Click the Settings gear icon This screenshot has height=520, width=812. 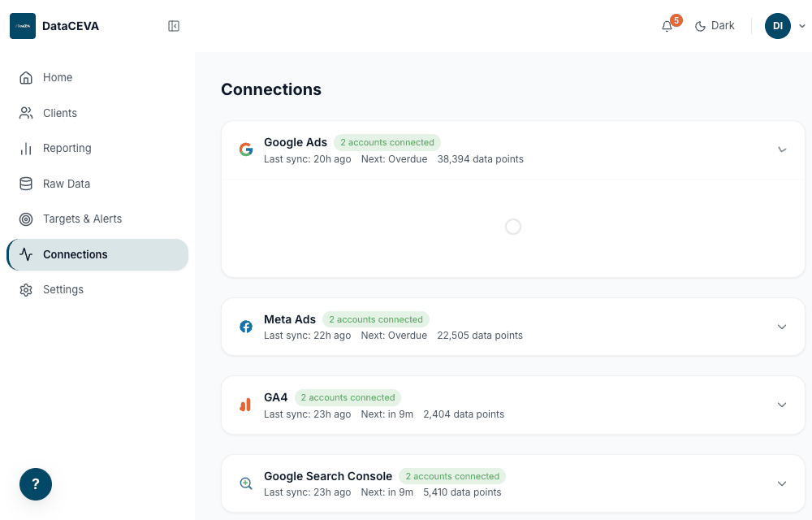click(x=26, y=290)
